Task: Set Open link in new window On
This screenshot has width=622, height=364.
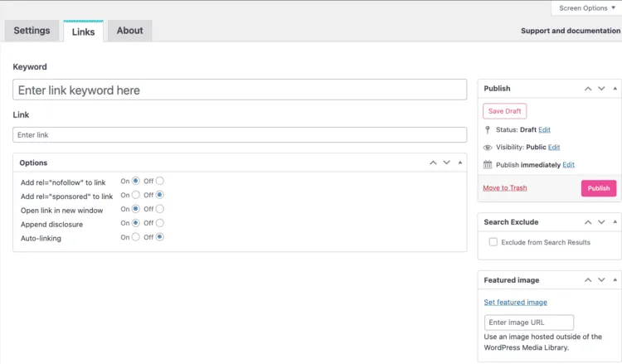Action: coord(136,209)
